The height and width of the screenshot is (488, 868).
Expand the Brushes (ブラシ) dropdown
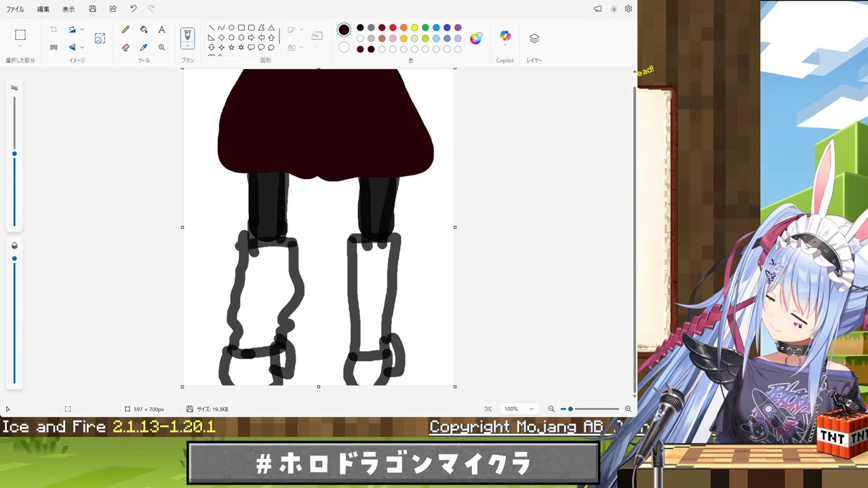(x=187, y=45)
